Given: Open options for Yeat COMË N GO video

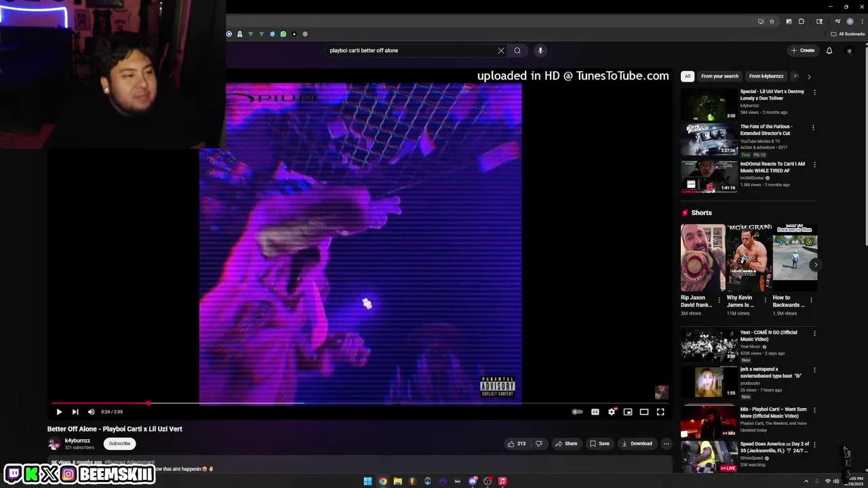Looking at the screenshot, I should 814,333.
